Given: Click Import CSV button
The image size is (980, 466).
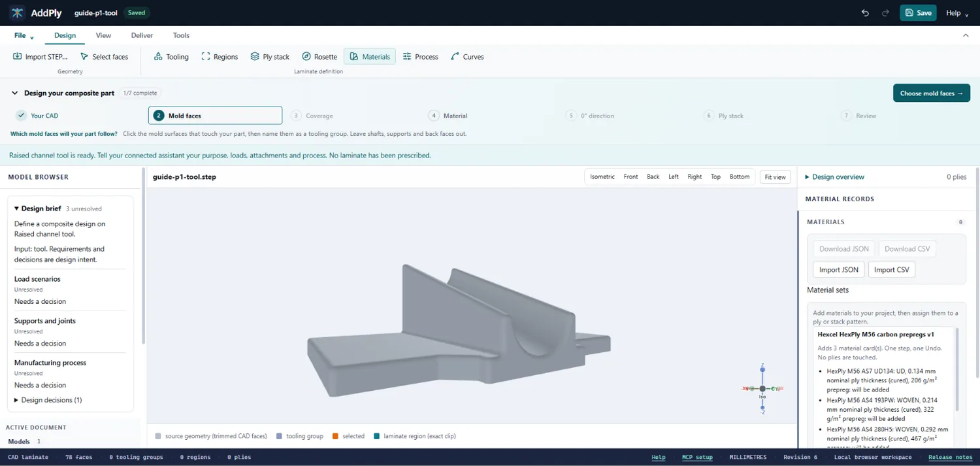Looking at the screenshot, I should [x=892, y=270].
